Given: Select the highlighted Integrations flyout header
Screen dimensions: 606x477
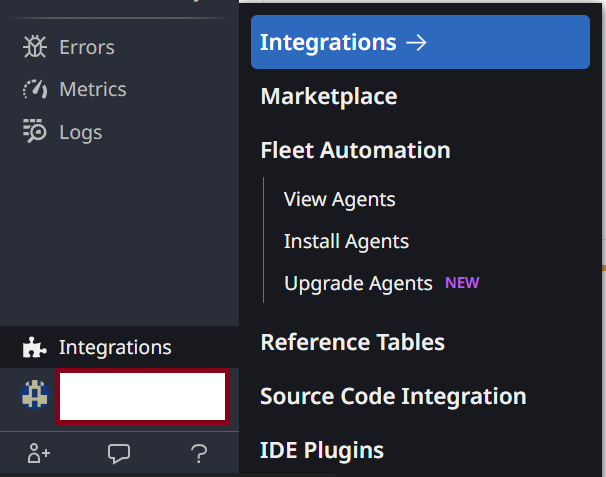Looking at the screenshot, I should coord(328,42).
